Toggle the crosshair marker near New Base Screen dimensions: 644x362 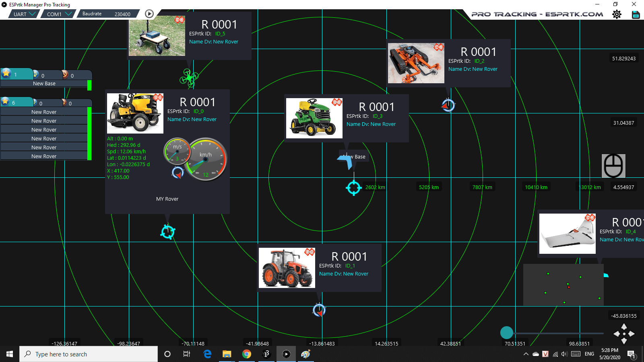click(353, 188)
